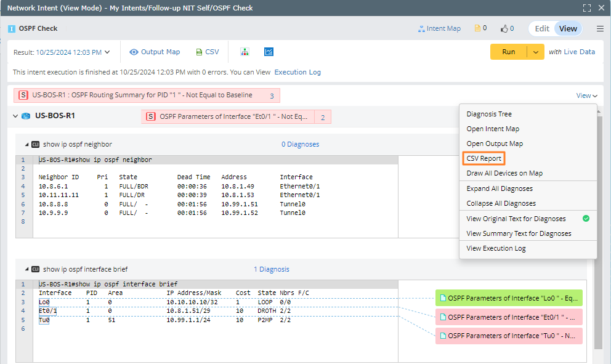Open the Execution Log link
This screenshot has height=364, width=611.
pos(297,72)
